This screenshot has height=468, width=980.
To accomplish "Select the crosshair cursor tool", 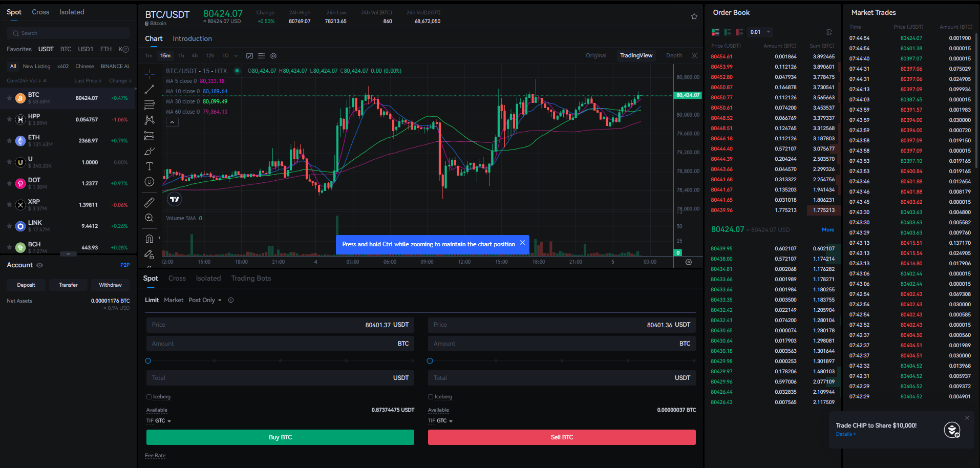I will 149,74.
